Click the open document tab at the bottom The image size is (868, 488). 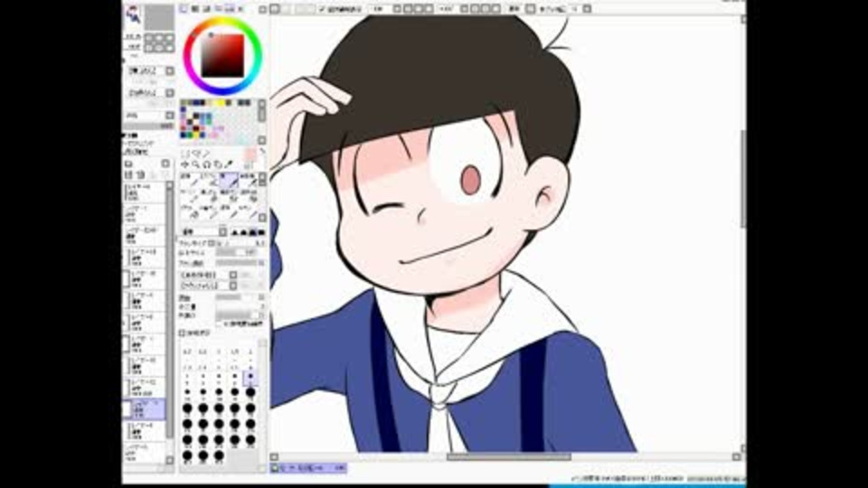tap(308, 468)
